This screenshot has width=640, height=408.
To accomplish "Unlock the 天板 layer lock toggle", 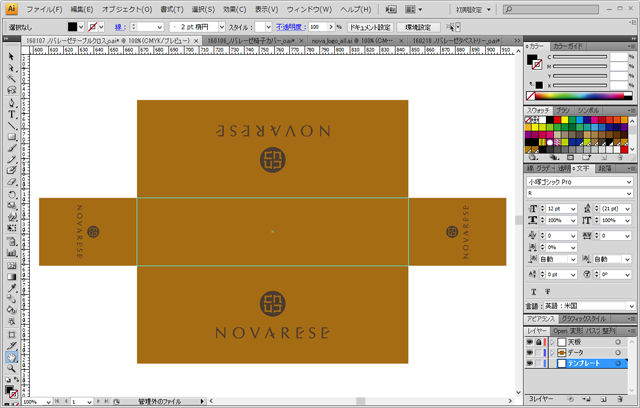I will click(x=538, y=342).
